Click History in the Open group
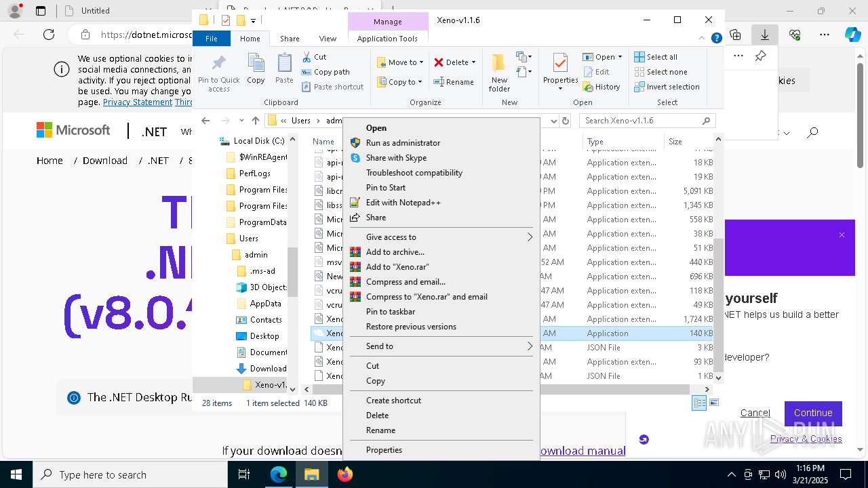This screenshot has height=488, width=868. pos(601,87)
